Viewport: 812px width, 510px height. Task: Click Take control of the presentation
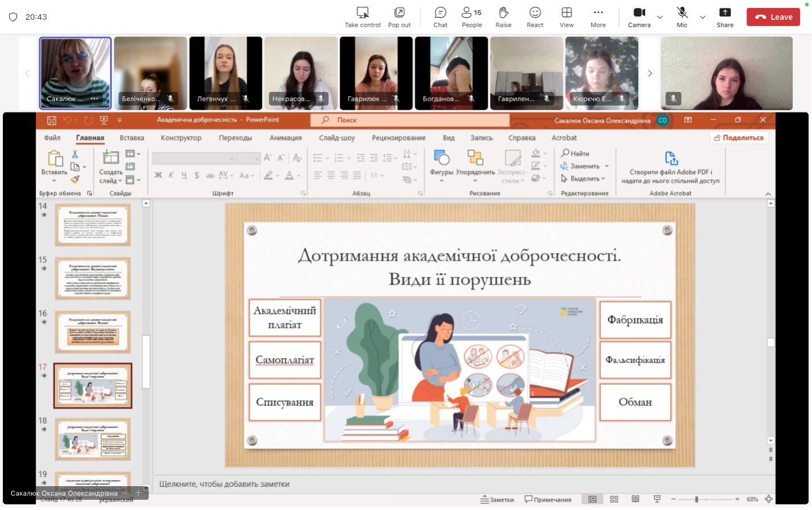(x=362, y=17)
